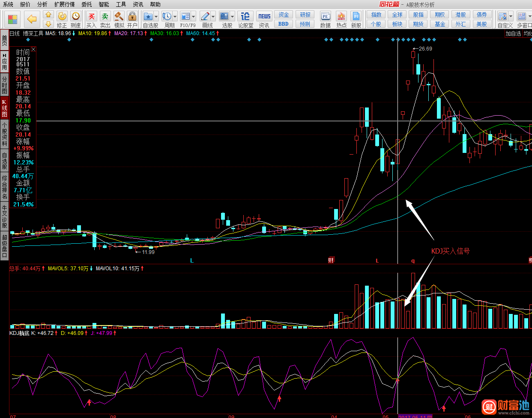Open the F10/F9 info icon
Image resolution: width=532 pixels, height=418 pixels.
[x=185, y=17]
